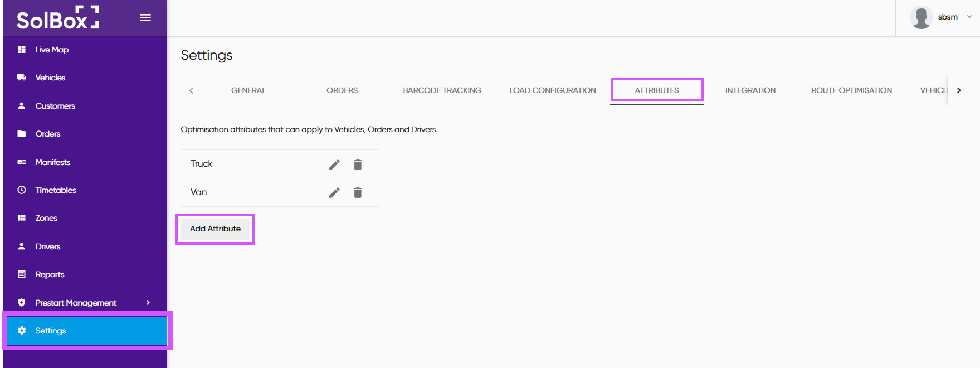Open Live Map from the sidebar
980x368 pixels.
(52, 50)
